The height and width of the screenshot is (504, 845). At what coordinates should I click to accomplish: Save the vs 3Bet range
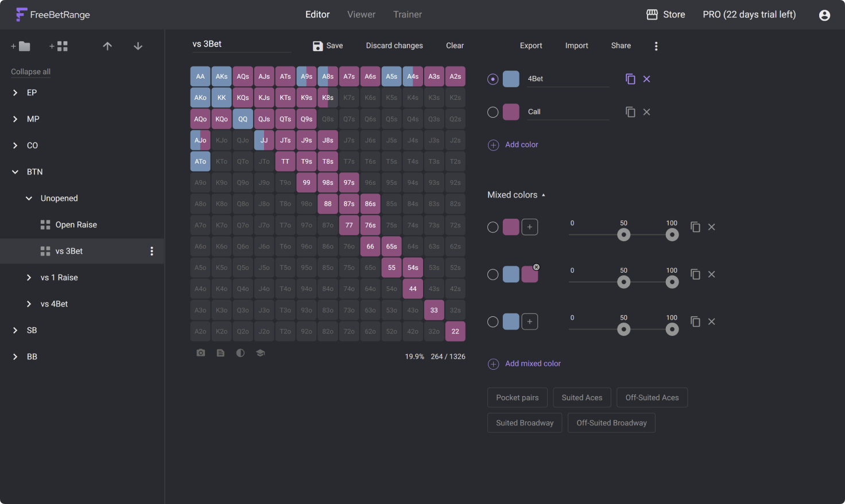(327, 45)
